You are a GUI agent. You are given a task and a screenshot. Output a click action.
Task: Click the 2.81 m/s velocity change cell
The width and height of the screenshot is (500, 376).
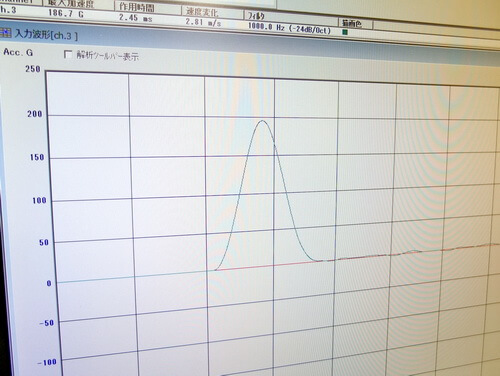point(203,22)
